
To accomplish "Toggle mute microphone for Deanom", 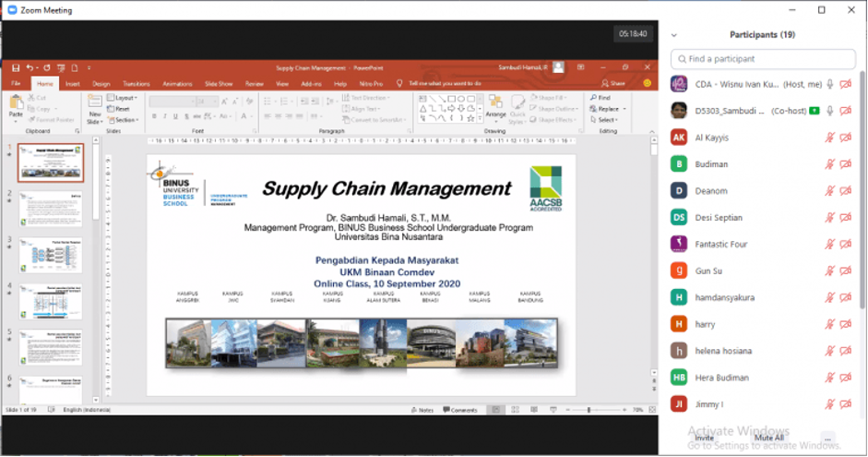I will click(829, 190).
